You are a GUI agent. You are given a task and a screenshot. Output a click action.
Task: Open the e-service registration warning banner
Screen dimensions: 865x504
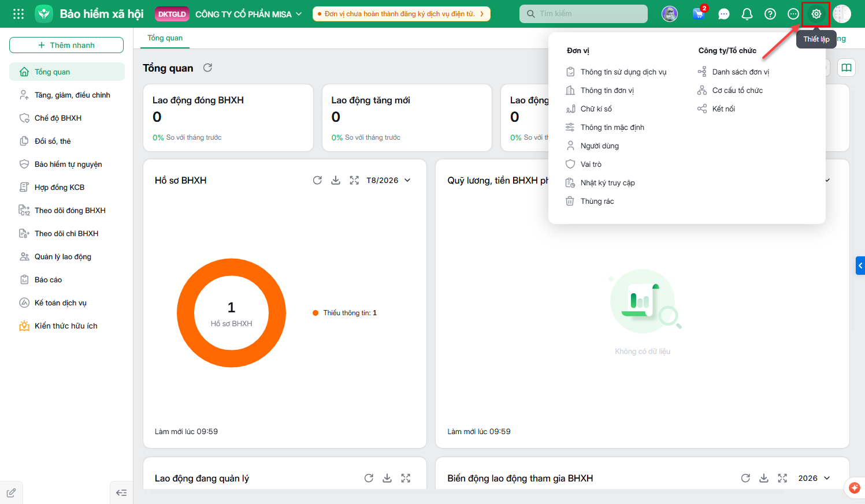402,14
